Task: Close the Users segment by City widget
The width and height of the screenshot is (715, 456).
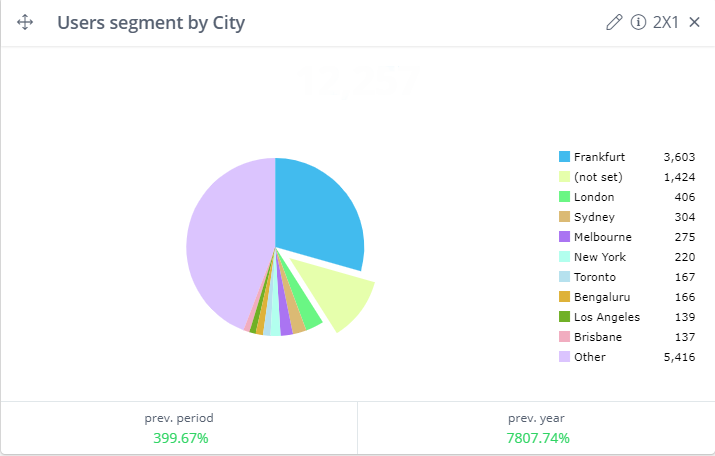Action: pos(695,23)
